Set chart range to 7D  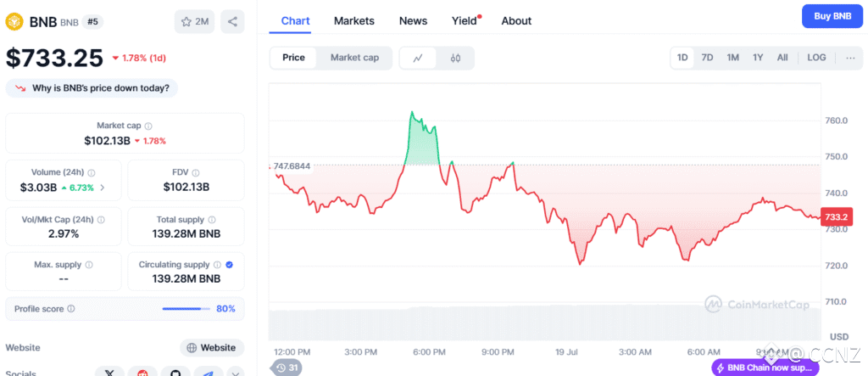click(707, 58)
